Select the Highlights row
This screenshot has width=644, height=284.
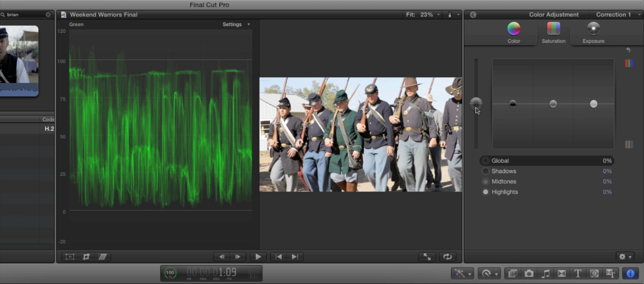[547, 192]
